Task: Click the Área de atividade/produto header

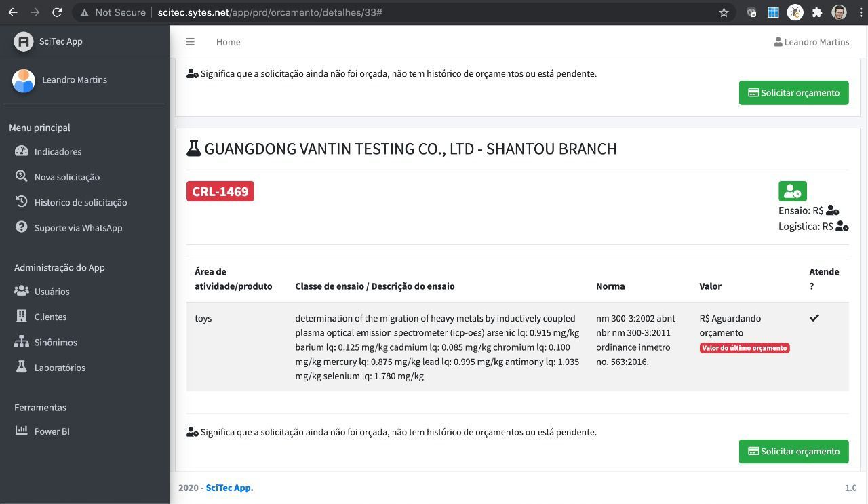Action: point(233,279)
